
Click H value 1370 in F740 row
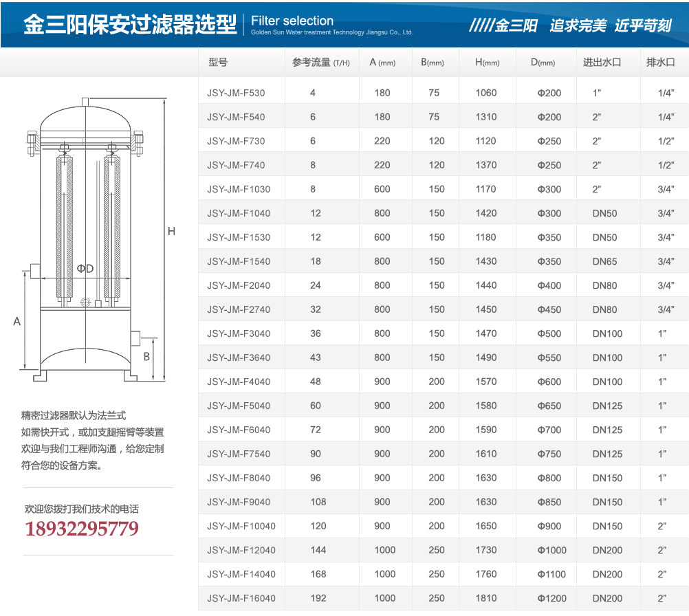[486, 165]
